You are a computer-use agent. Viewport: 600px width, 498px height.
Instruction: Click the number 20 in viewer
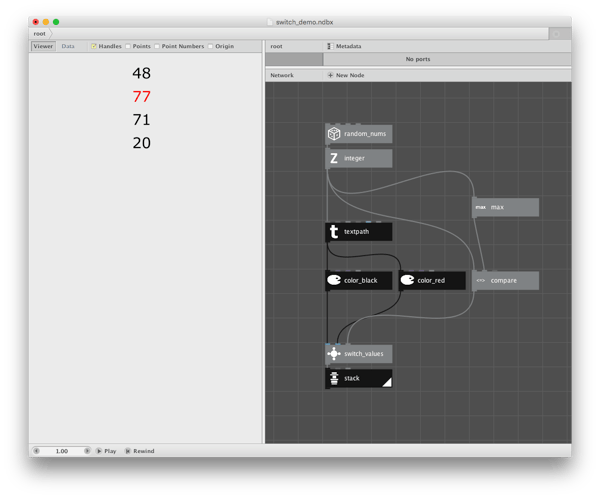142,143
